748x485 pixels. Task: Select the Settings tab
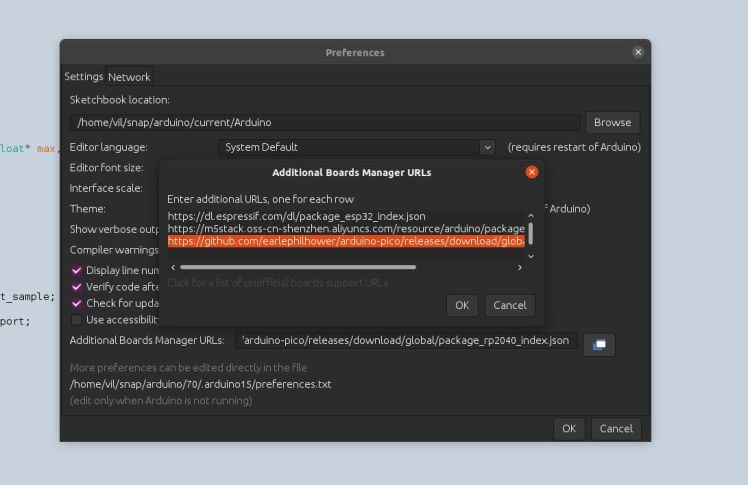tap(84, 77)
